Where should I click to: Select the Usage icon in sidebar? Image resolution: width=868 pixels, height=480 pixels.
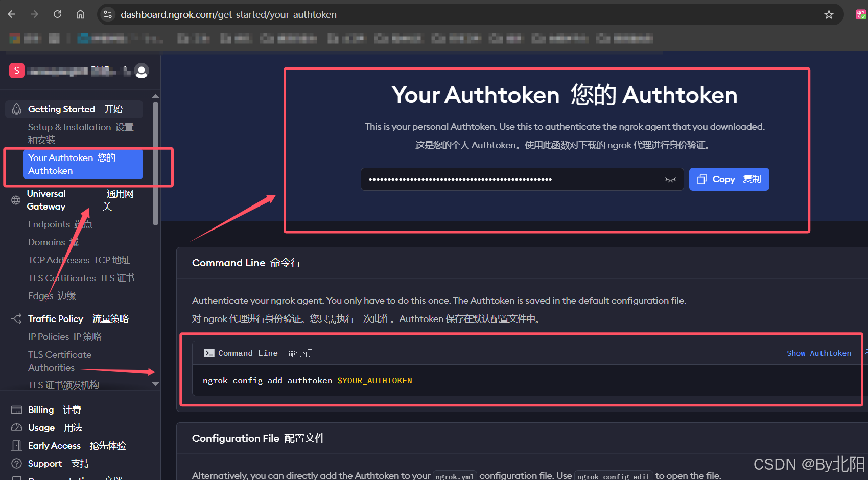[16, 427]
